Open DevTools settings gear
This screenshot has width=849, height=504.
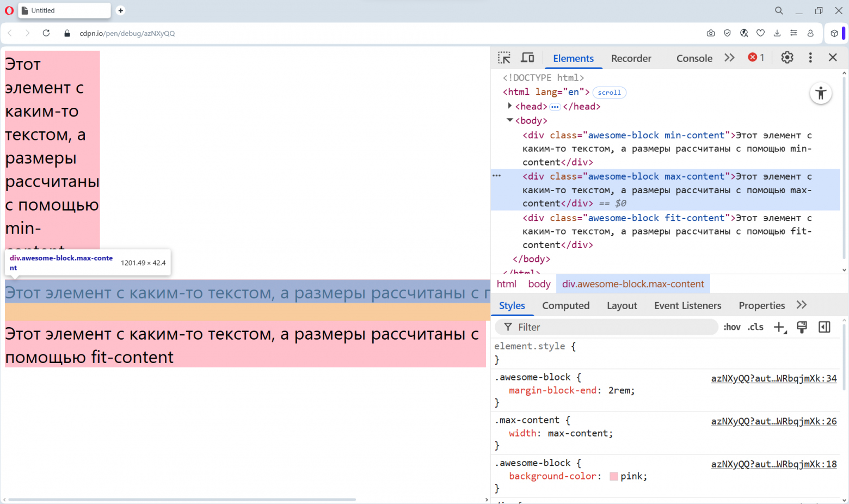(x=787, y=57)
